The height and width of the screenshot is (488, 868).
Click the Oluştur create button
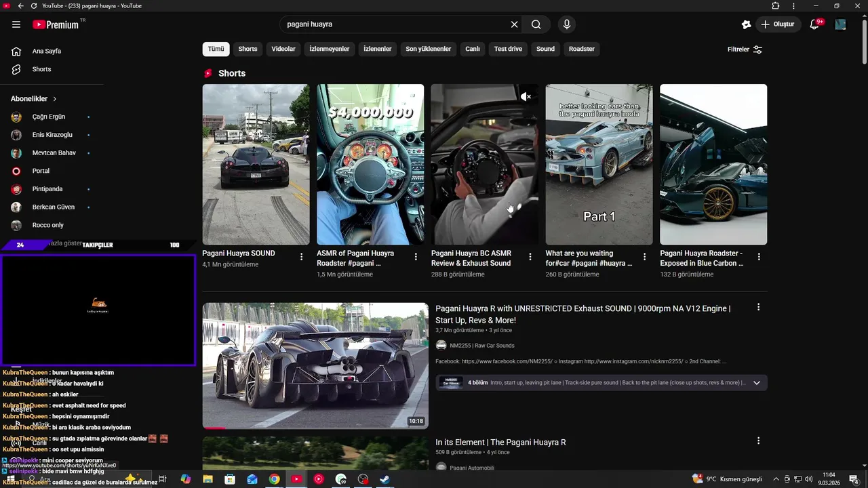tap(778, 24)
